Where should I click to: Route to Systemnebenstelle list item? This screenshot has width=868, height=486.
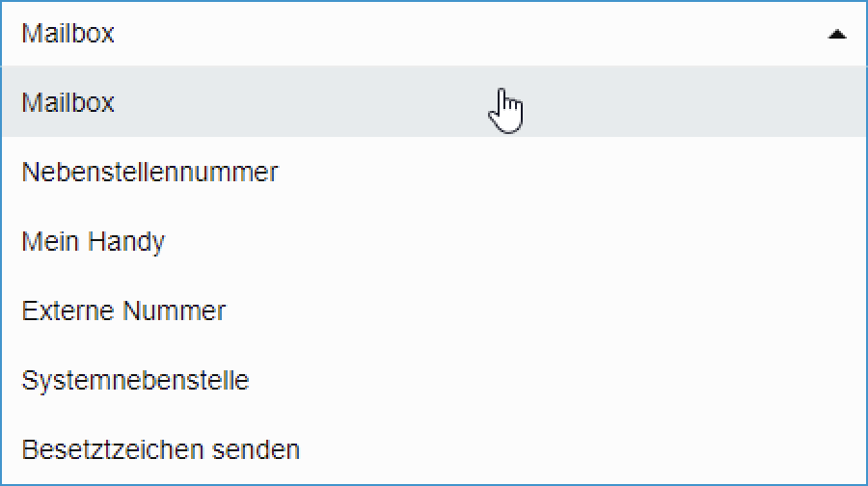click(135, 380)
